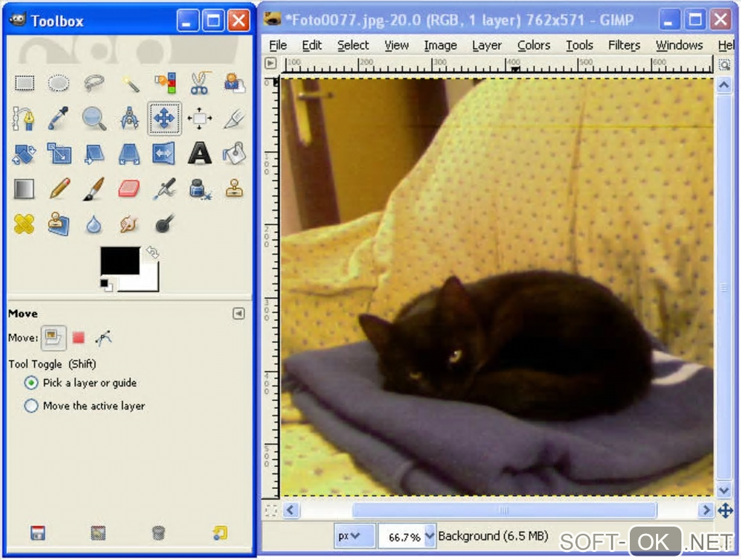Image resolution: width=741 pixels, height=560 pixels.
Task: Select the Airbrush tool
Action: [164, 189]
